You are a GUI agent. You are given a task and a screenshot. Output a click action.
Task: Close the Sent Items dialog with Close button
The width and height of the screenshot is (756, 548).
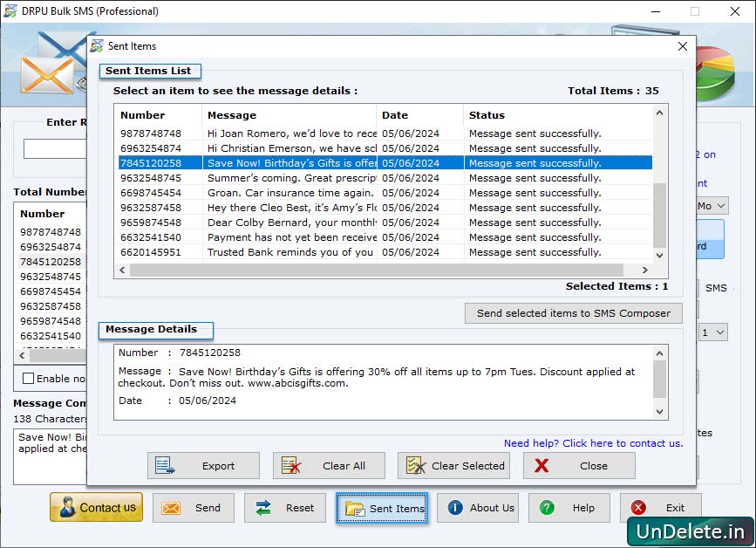579,465
